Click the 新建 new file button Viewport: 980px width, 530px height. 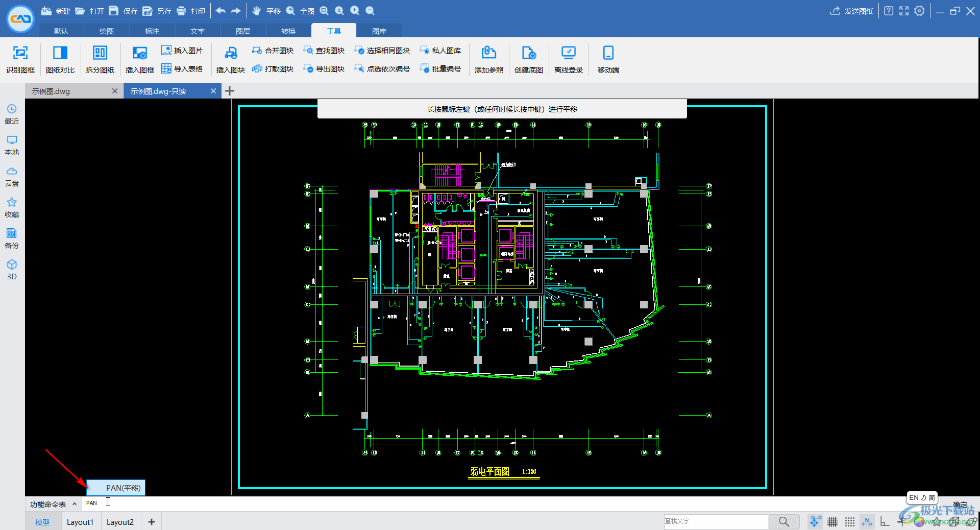coord(56,11)
